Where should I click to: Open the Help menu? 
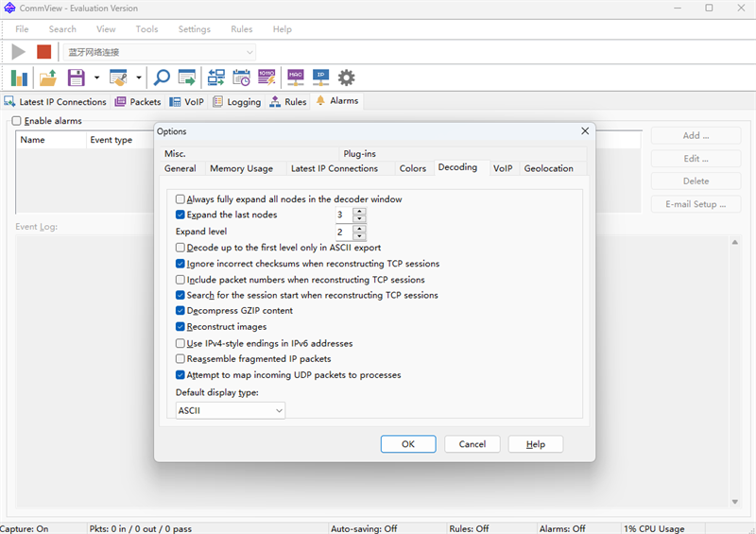[282, 29]
